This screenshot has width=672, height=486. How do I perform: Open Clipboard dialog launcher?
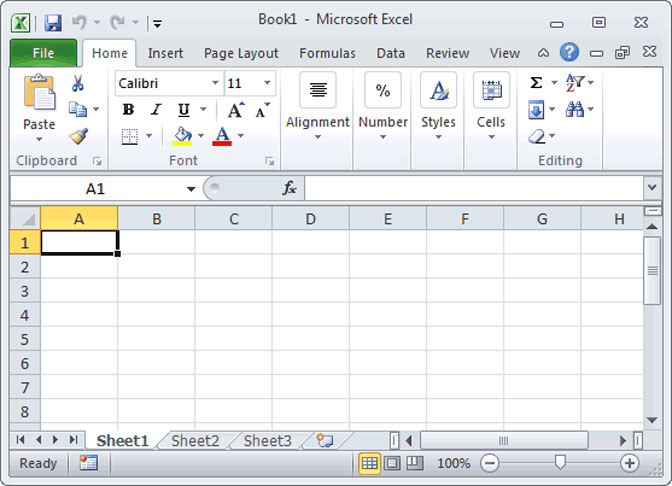[x=97, y=161]
